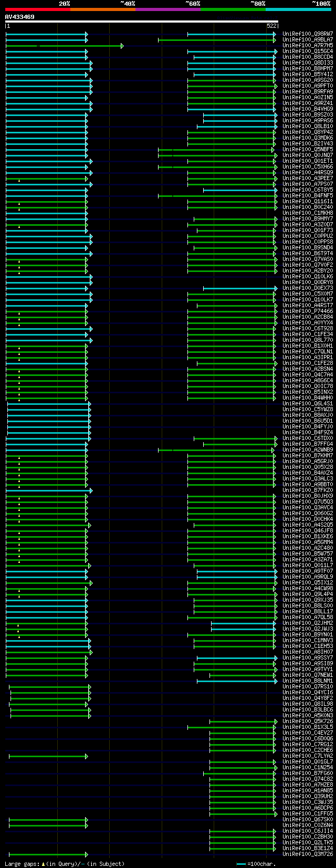Open hit UniRef100_B2IV43
Image resolution: width=336 pixels, height=868 pixels.
point(308,143)
